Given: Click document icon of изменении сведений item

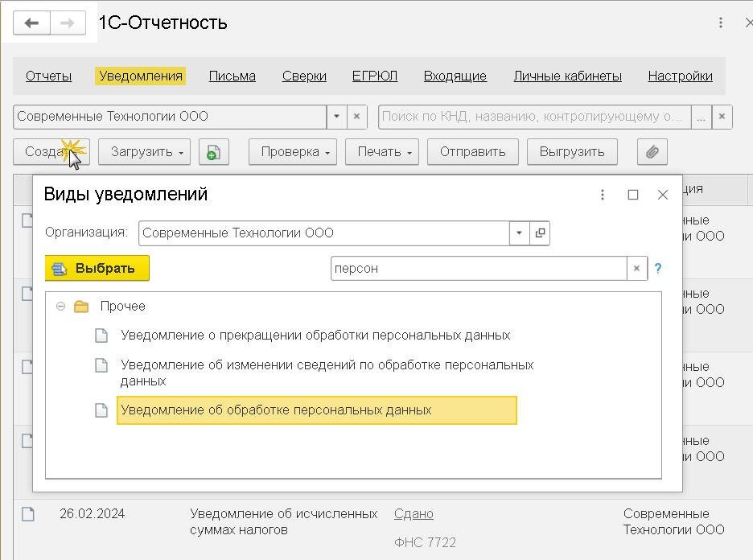Looking at the screenshot, I should pos(101,365).
